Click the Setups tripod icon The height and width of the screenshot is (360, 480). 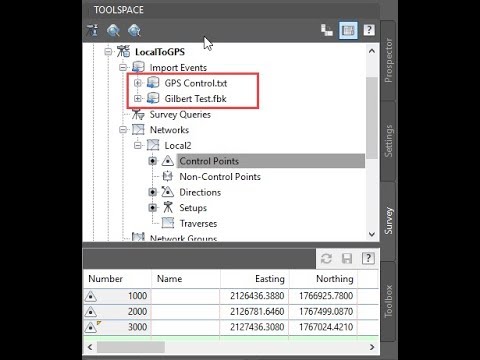click(168, 208)
